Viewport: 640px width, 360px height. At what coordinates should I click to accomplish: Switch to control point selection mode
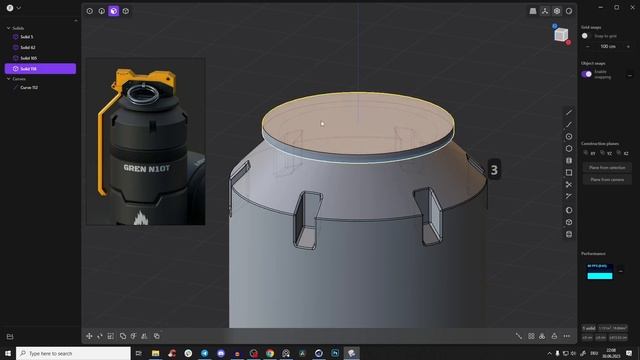coord(89,11)
